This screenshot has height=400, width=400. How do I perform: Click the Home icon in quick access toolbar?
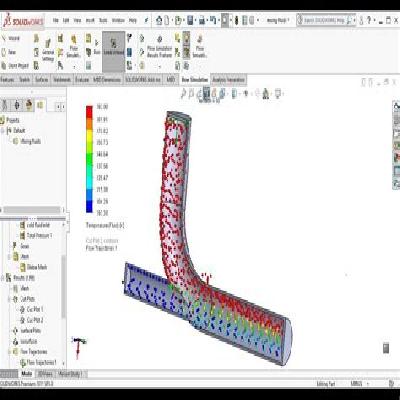159,20
